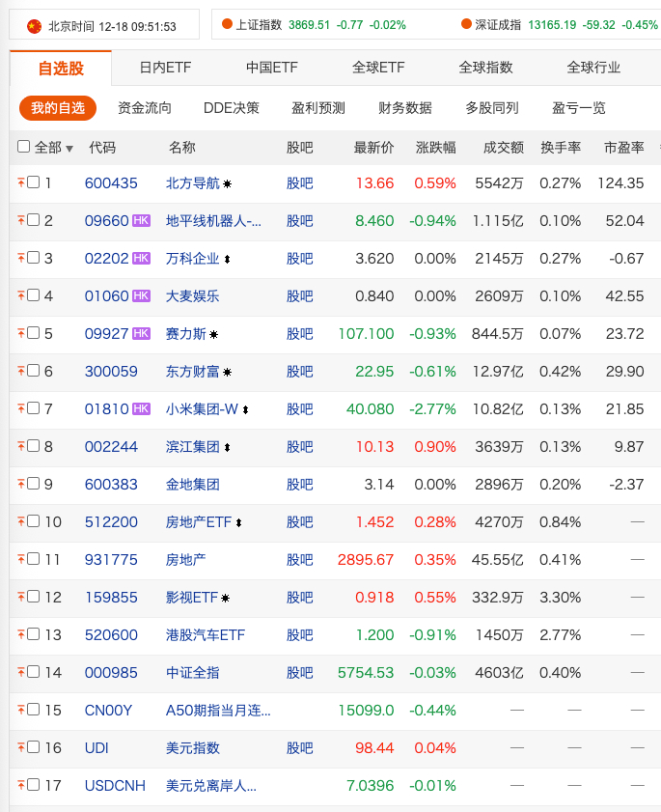The width and height of the screenshot is (661, 812).
Task: Pin 美元指数 row to top
Action: [x=21, y=747]
